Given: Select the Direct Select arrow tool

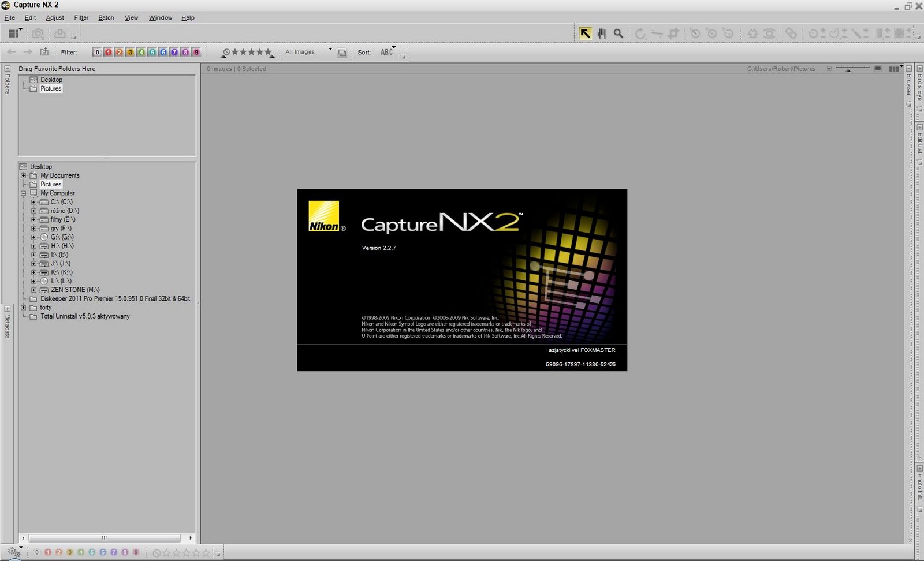Looking at the screenshot, I should click(585, 33).
